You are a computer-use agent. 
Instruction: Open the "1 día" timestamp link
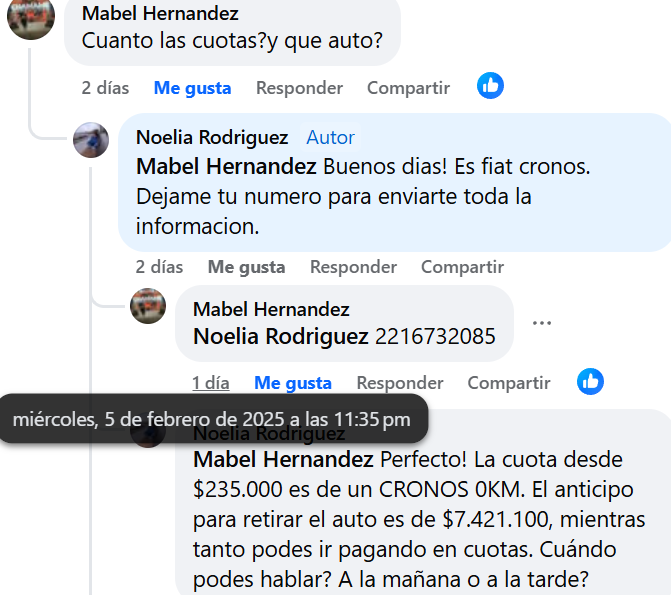point(211,383)
